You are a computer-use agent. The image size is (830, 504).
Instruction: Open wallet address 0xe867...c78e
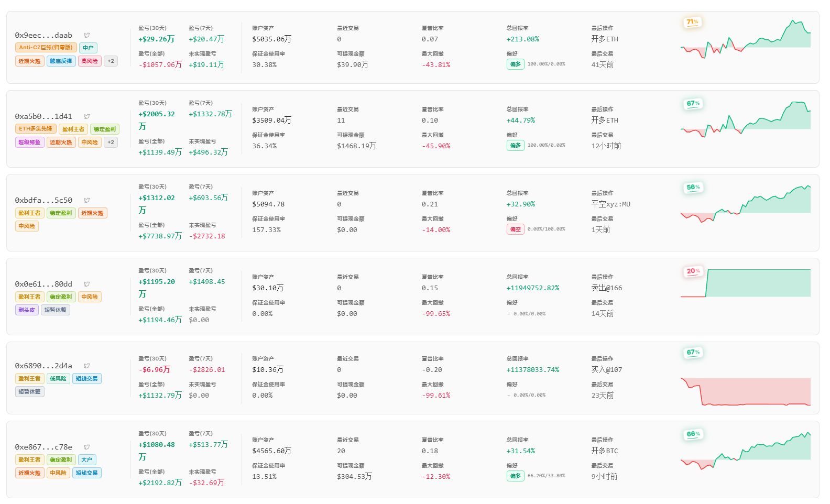coord(43,447)
